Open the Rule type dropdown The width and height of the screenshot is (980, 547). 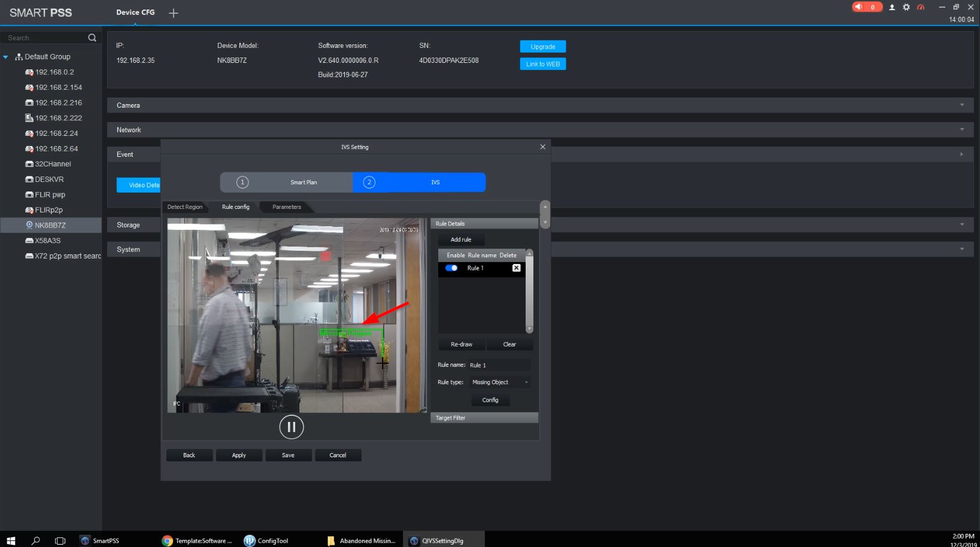500,382
